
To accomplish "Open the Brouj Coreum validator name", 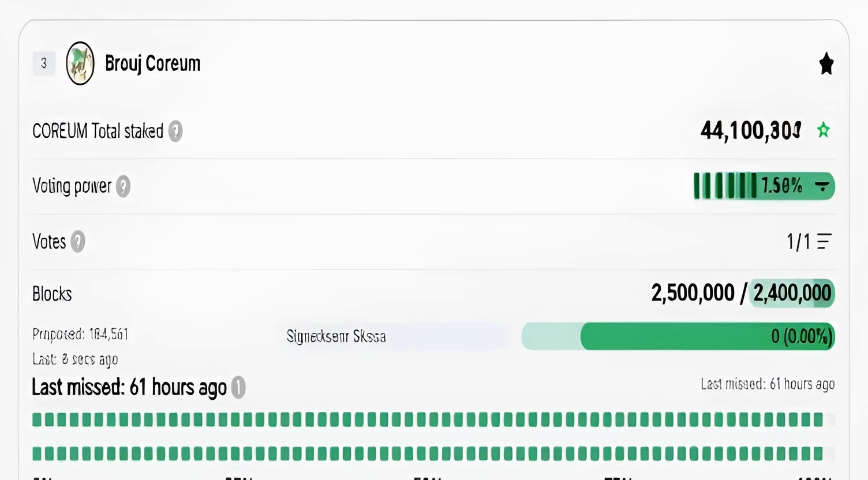I will click(152, 63).
